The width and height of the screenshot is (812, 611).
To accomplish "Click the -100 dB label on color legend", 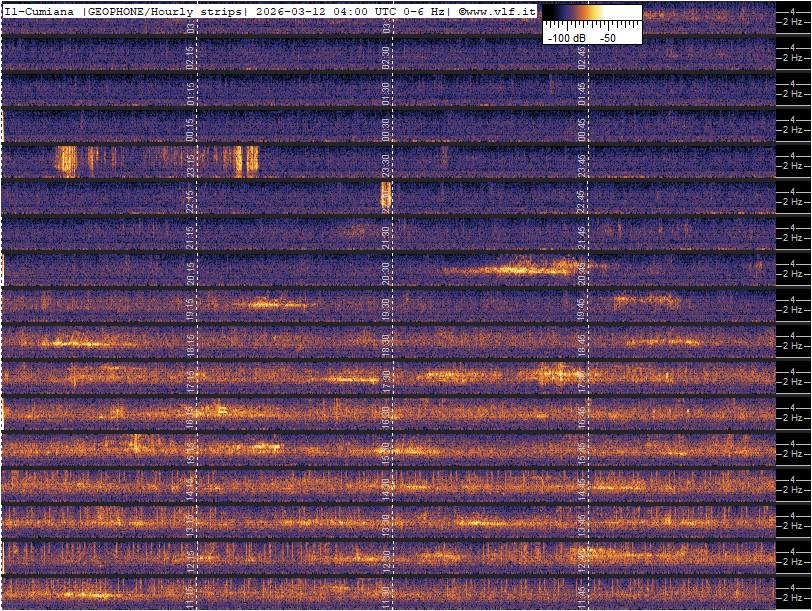I will click(566, 37).
